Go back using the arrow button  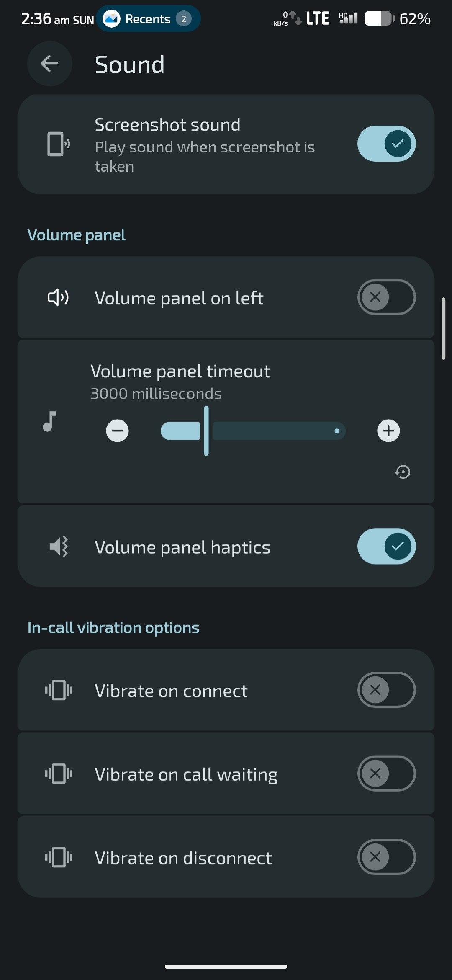tap(49, 64)
